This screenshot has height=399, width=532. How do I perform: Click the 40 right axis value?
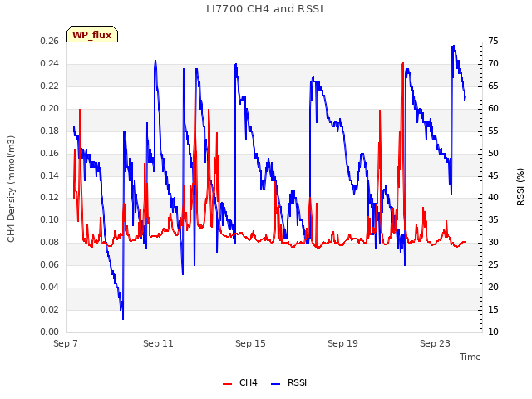pyautogui.click(x=493, y=198)
